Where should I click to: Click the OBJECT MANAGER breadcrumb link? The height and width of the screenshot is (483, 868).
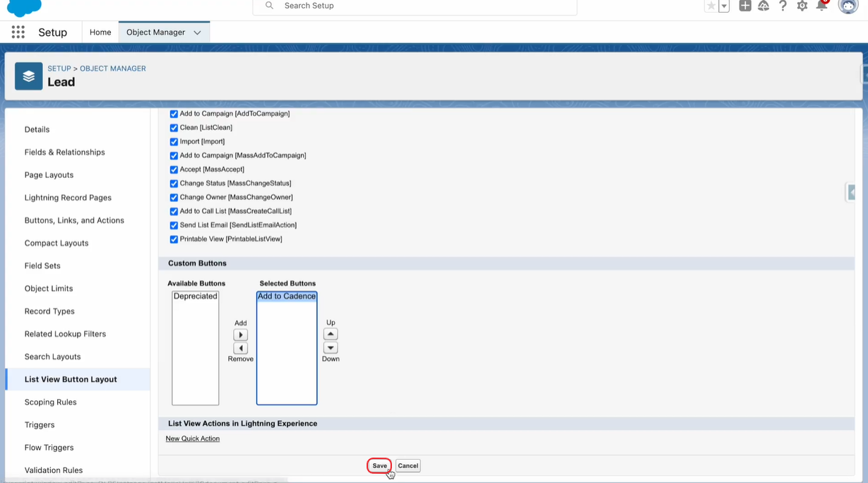(x=113, y=68)
